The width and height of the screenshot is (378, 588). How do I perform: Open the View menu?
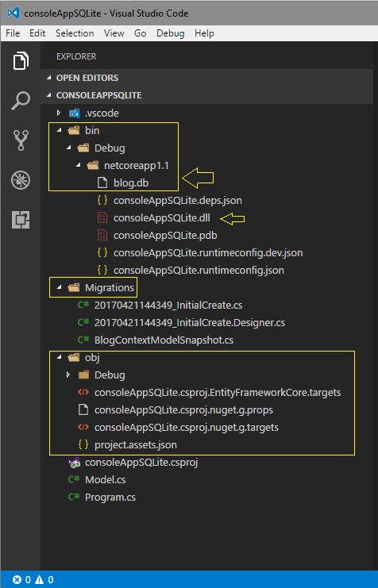coord(114,33)
